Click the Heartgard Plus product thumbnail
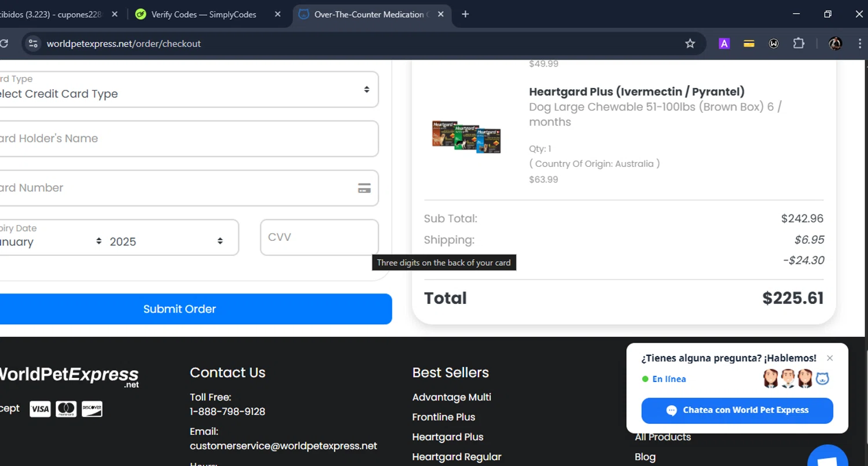 [x=466, y=137]
